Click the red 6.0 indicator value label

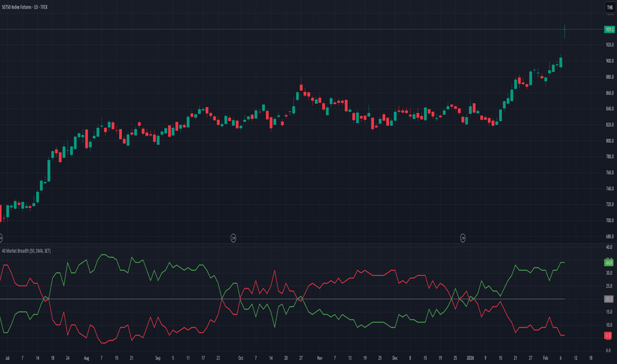point(608,336)
